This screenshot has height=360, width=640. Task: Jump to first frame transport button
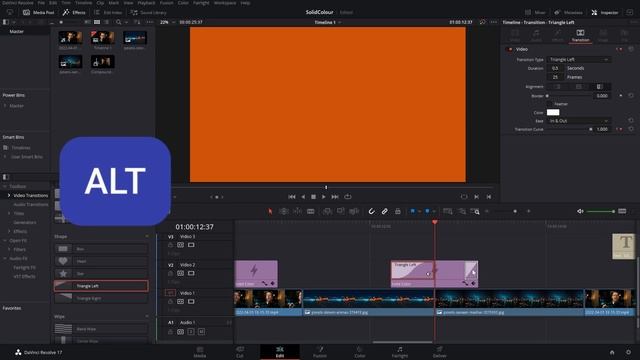[291, 197]
